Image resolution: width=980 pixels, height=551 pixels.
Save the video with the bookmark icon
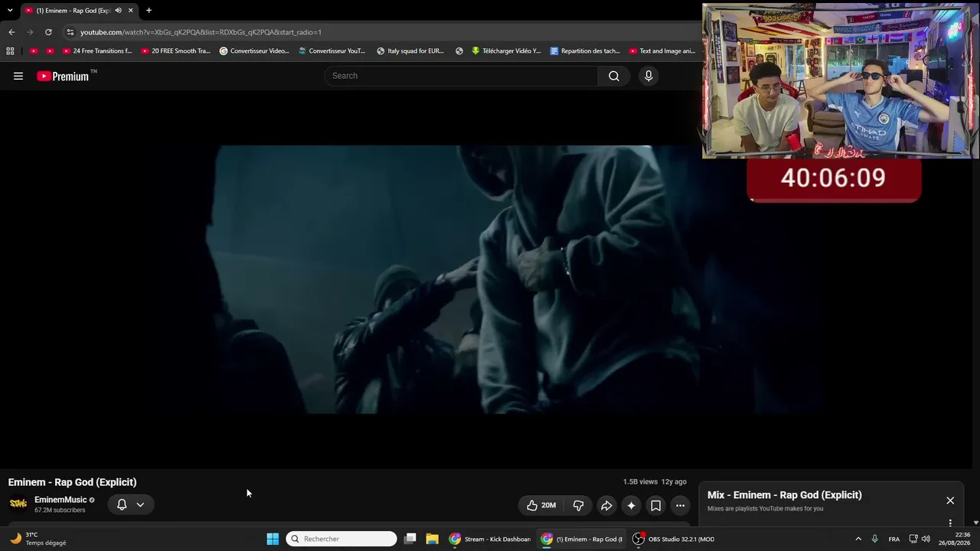[x=655, y=505]
